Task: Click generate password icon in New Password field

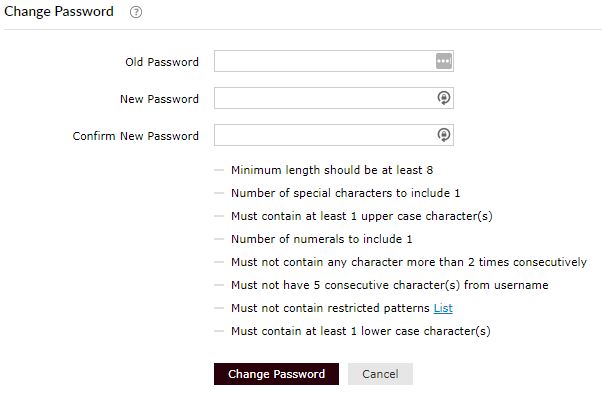Action: [444, 98]
